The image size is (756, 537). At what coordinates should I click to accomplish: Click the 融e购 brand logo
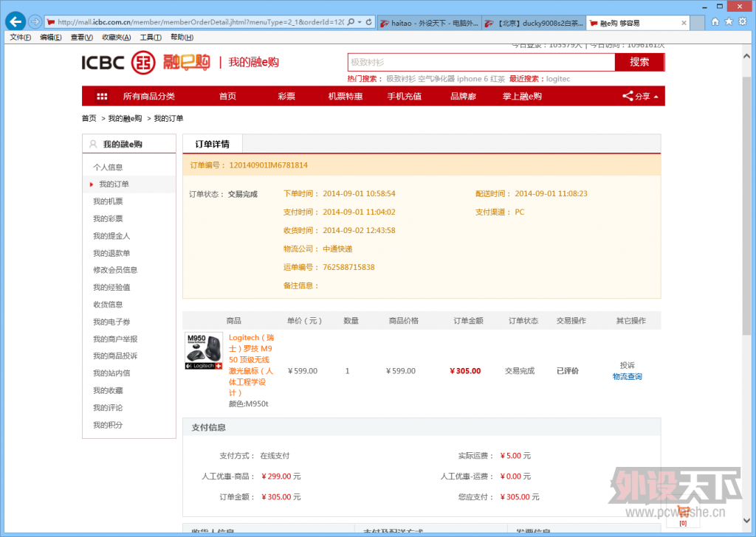tap(187, 62)
